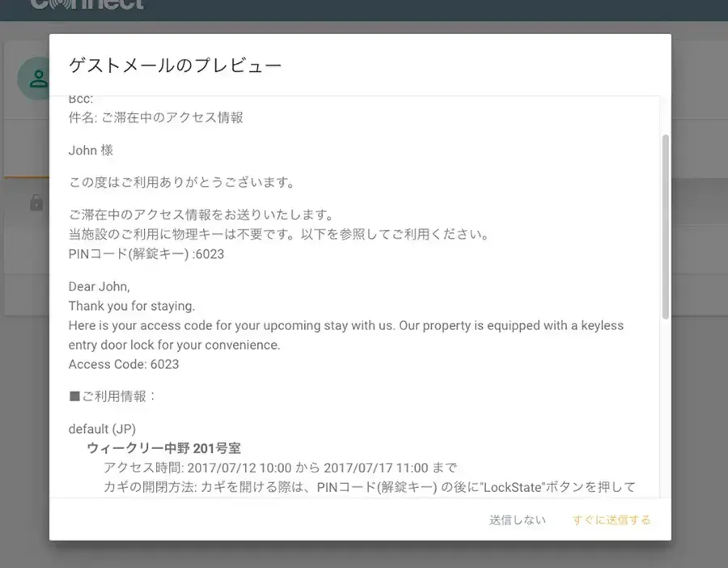The width and height of the screenshot is (728, 568).
Task: Click the line この度はご利用ありがとうございます。
Action: point(183,182)
